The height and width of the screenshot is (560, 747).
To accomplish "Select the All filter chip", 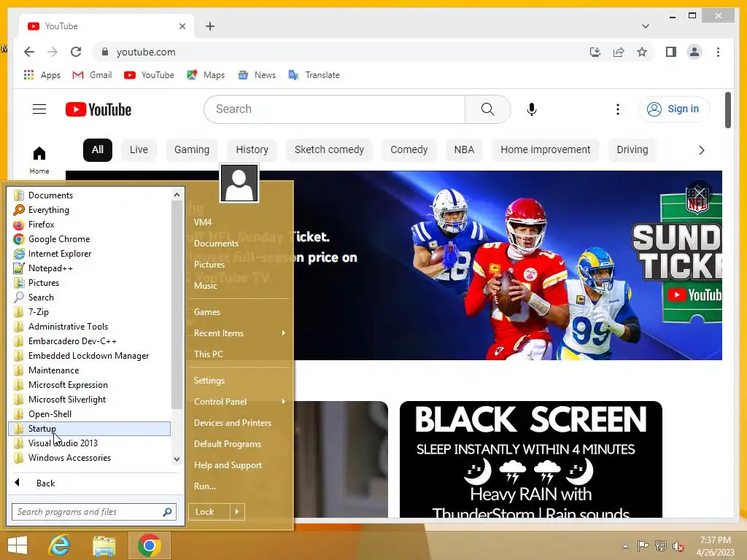I will pos(98,150).
